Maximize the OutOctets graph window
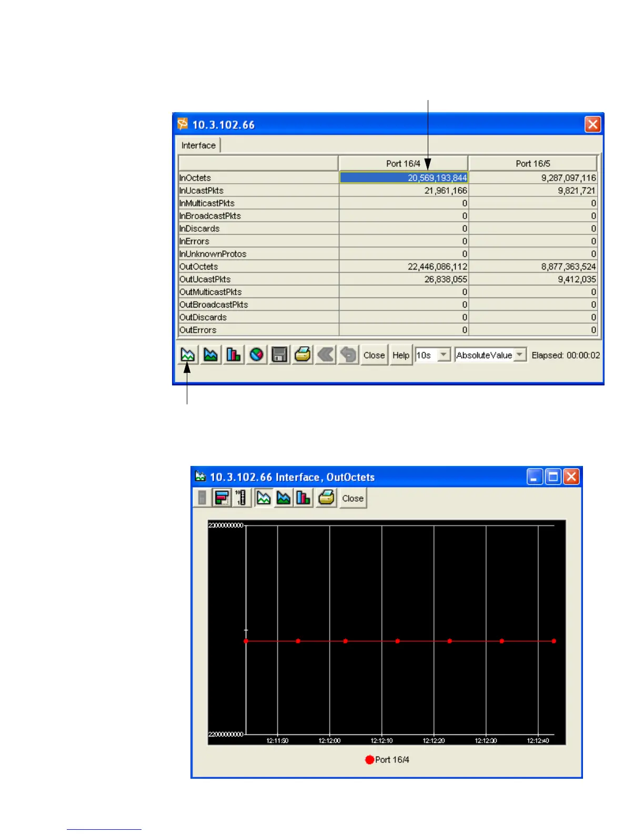Viewport: 644px width, 834px height. pos(553,477)
